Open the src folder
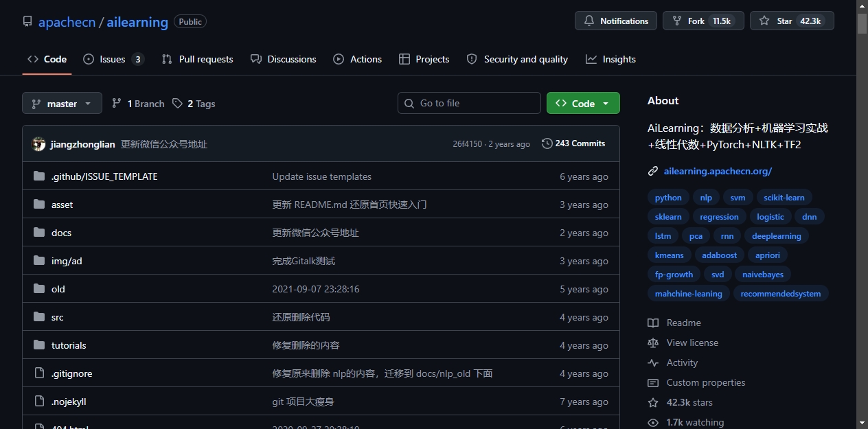Screen dimensions: 868x429 point(58,317)
